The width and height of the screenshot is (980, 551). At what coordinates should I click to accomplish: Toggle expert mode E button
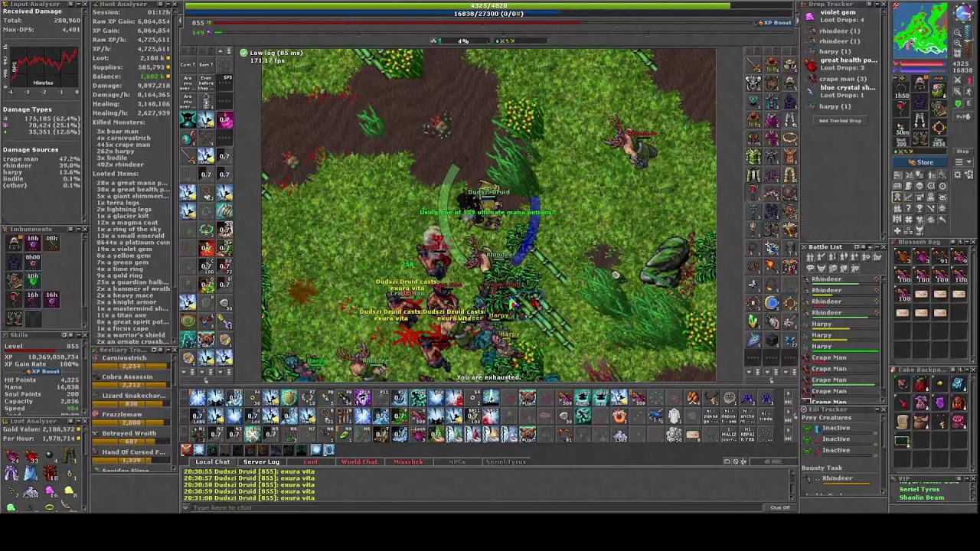click(969, 103)
